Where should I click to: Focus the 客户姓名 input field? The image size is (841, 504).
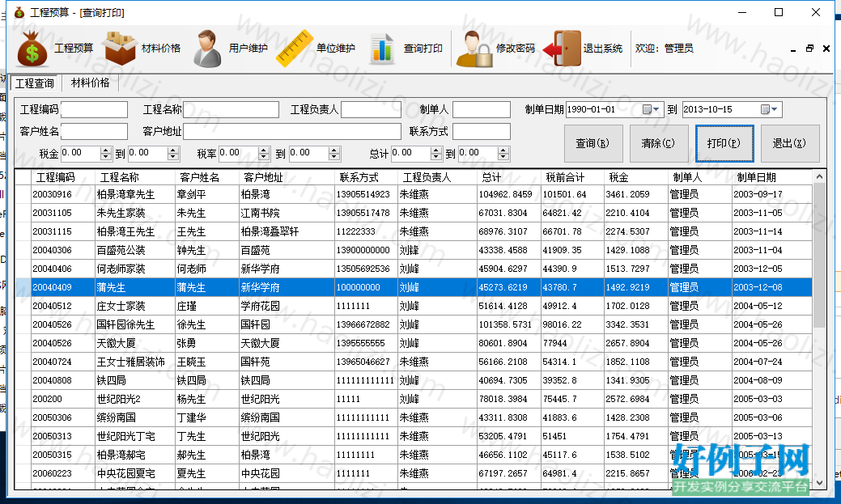click(x=95, y=131)
